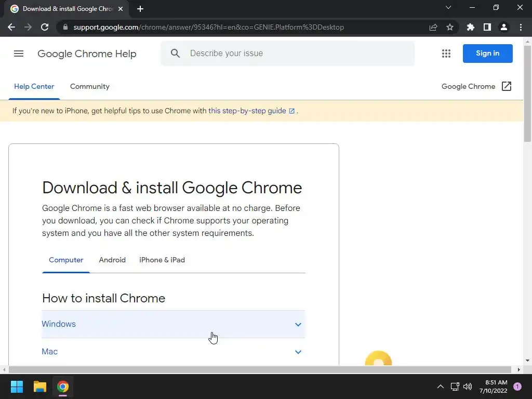This screenshot has width=532, height=399.
Task: Open Chrome's three-dot menu
Action: [x=521, y=27]
